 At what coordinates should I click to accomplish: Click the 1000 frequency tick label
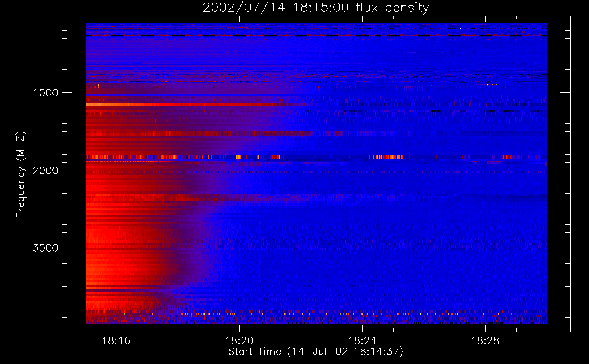click(x=46, y=93)
